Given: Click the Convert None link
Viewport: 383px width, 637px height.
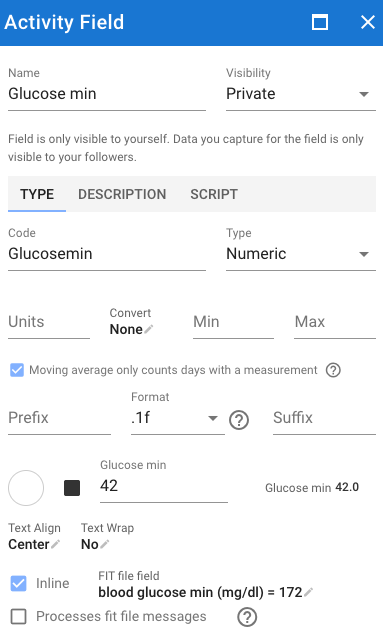Looking at the screenshot, I should coord(126,329).
